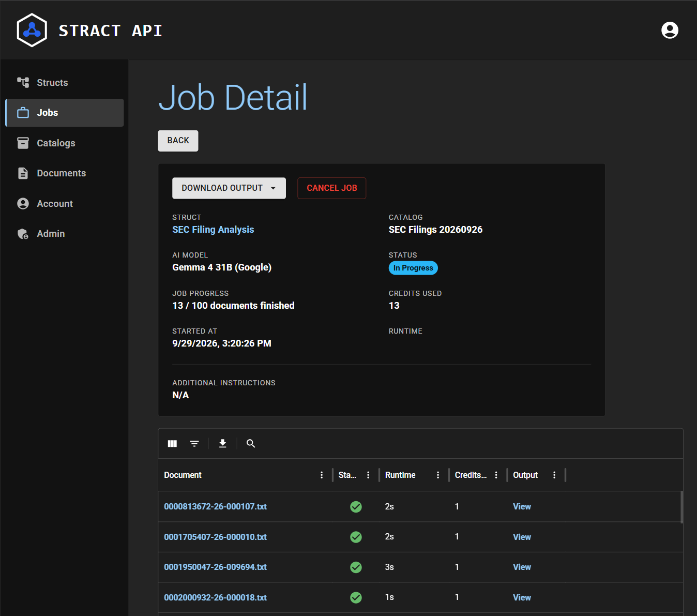Click the table export download icon

pos(222,443)
